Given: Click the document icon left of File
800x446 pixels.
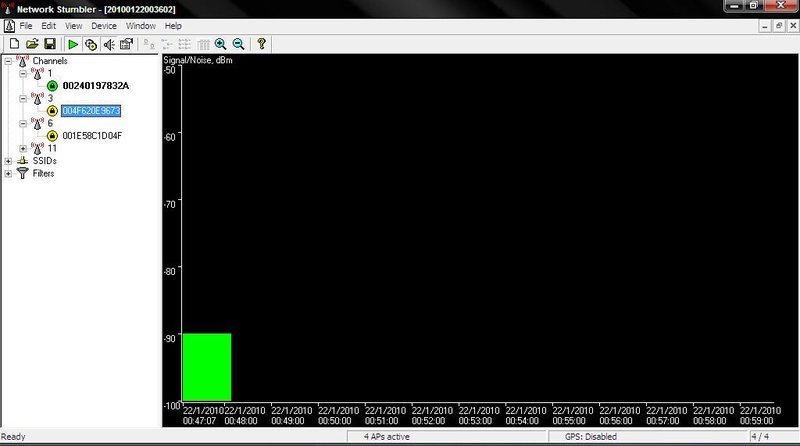Looking at the screenshot, I should pos(9,26).
